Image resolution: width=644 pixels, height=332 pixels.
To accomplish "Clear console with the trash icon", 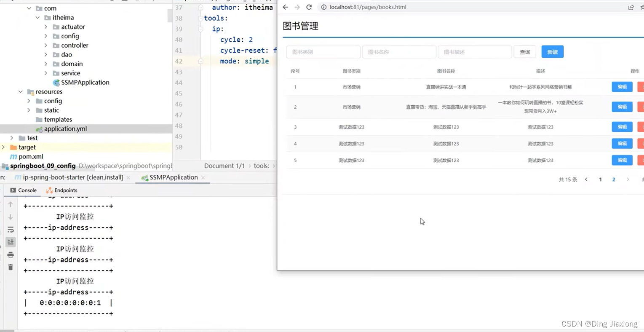I will point(11,267).
